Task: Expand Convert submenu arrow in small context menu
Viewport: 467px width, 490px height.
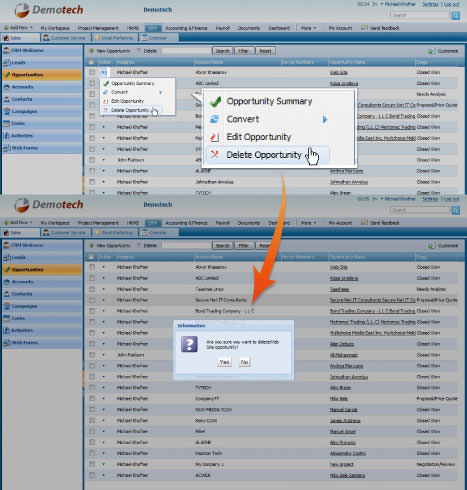Action: [160, 92]
